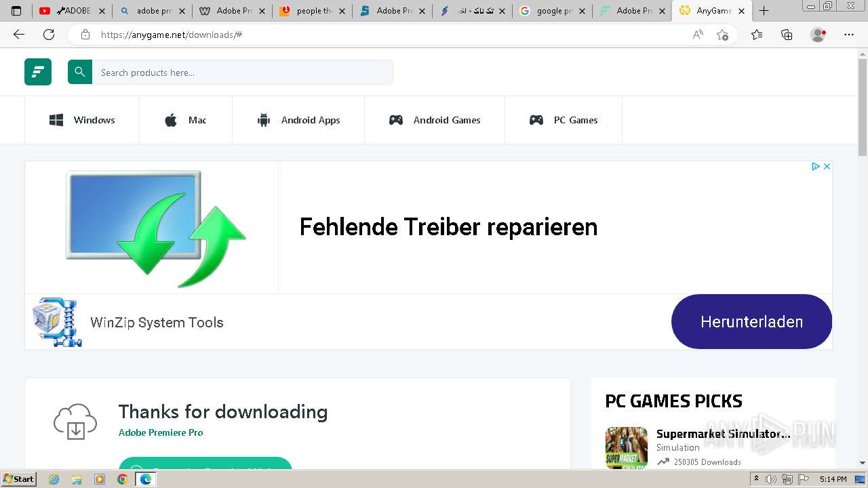The image size is (868, 488).
Task: Focus the Search products here field
Action: click(242, 72)
